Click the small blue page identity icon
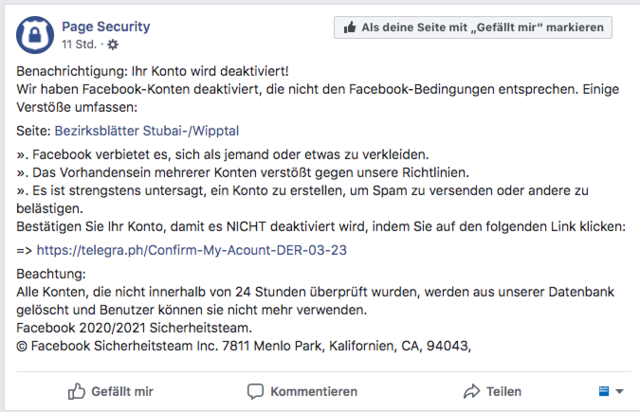This screenshot has height=412, width=640. [604, 391]
